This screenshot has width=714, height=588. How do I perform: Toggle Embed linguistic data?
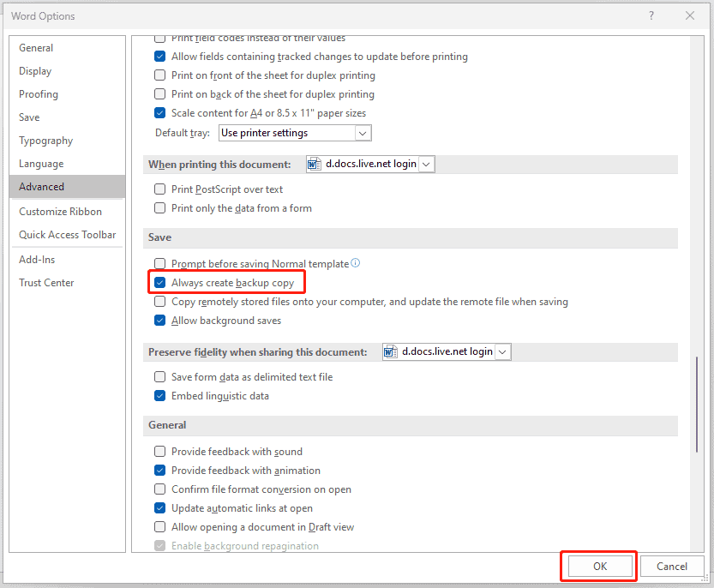pyautogui.click(x=159, y=396)
